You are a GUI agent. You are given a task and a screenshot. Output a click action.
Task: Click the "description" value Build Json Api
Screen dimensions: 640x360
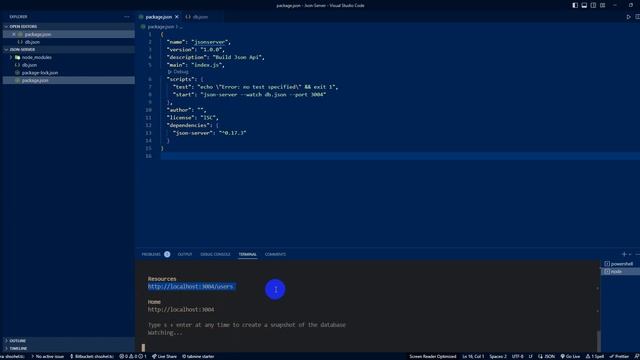click(238, 58)
